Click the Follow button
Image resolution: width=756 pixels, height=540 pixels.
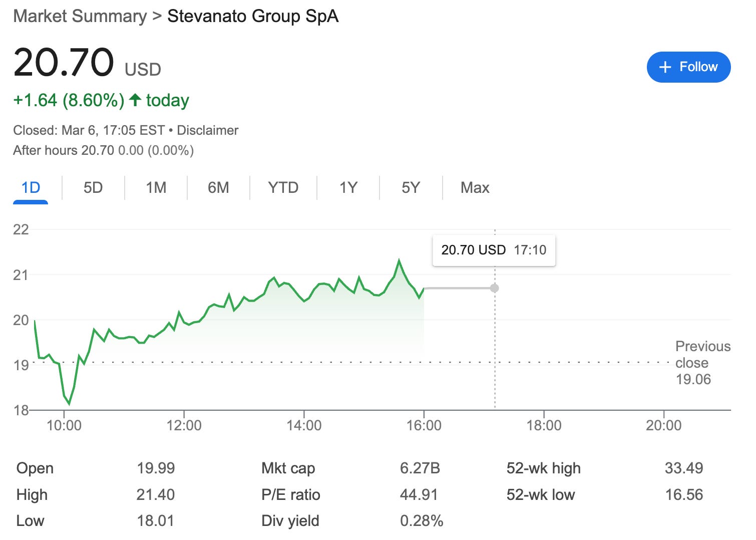click(x=688, y=67)
